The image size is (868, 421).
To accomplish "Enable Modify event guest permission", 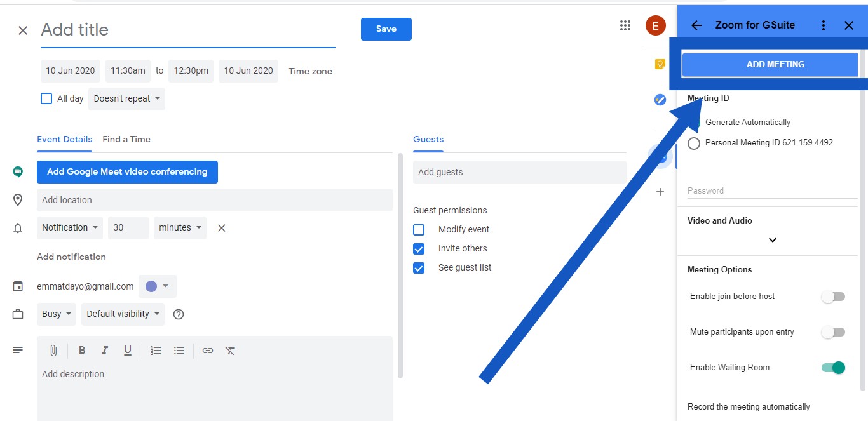I will (x=419, y=229).
